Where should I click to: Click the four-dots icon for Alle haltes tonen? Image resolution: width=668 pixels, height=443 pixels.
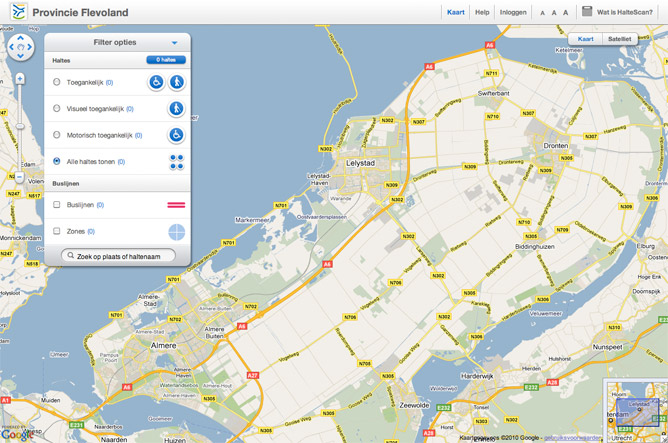pyautogui.click(x=176, y=162)
